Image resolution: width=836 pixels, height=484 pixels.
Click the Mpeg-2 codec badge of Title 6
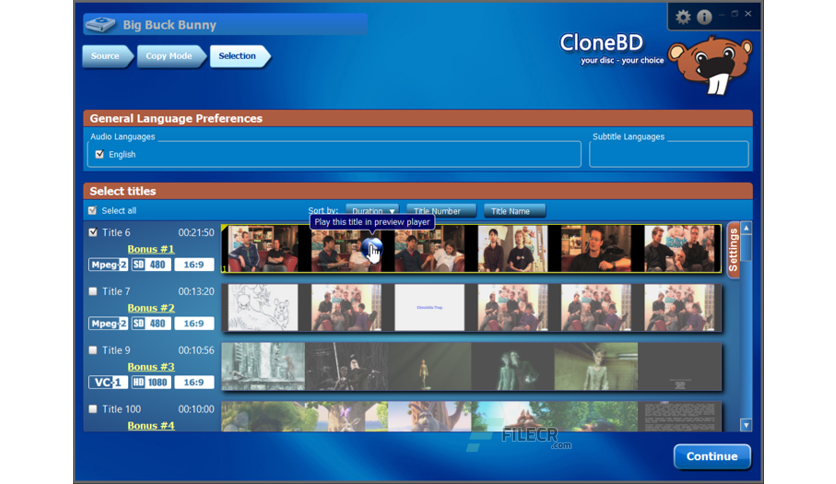tap(108, 265)
